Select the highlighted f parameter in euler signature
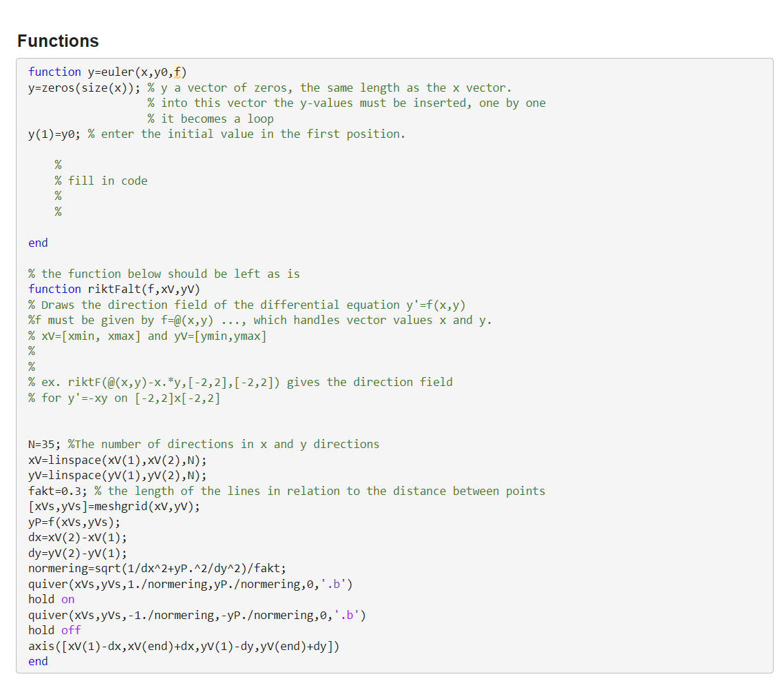Image resolution: width=784 pixels, height=679 pixels. pos(178,72)
